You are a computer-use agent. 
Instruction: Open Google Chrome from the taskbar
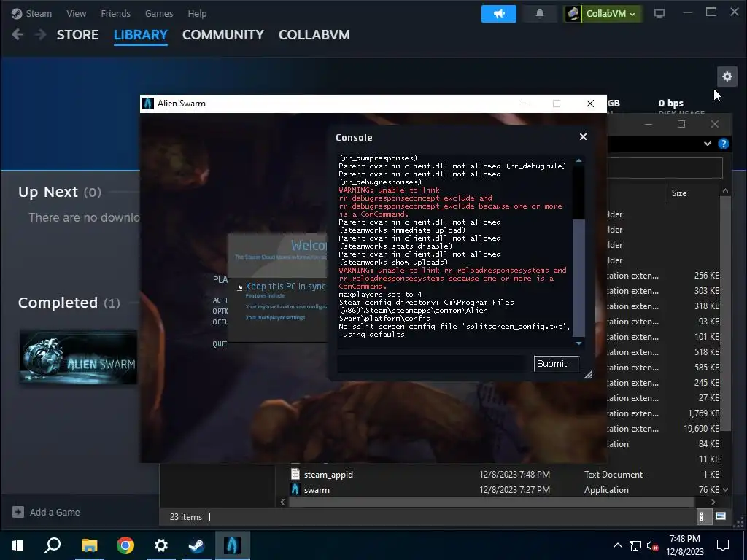[125, 545]
